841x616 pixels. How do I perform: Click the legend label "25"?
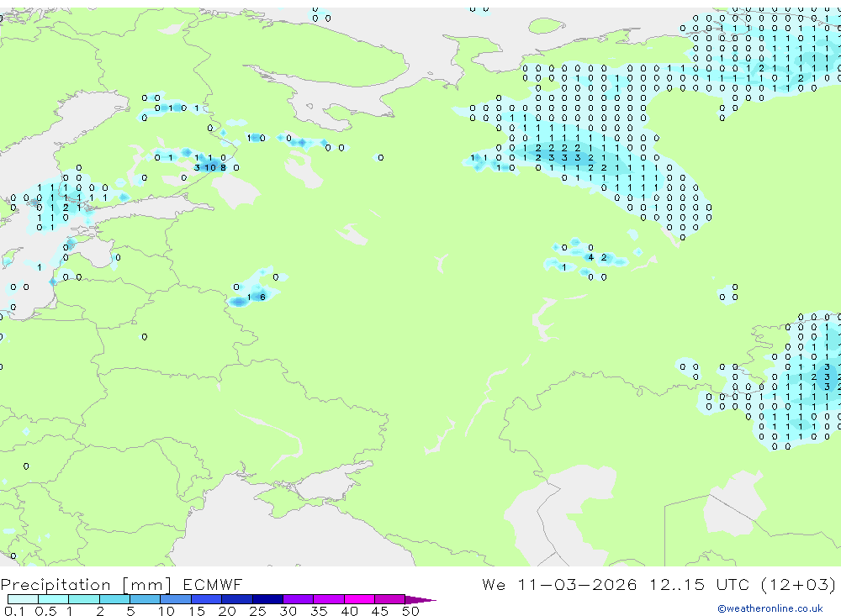(x=257, y=611)
